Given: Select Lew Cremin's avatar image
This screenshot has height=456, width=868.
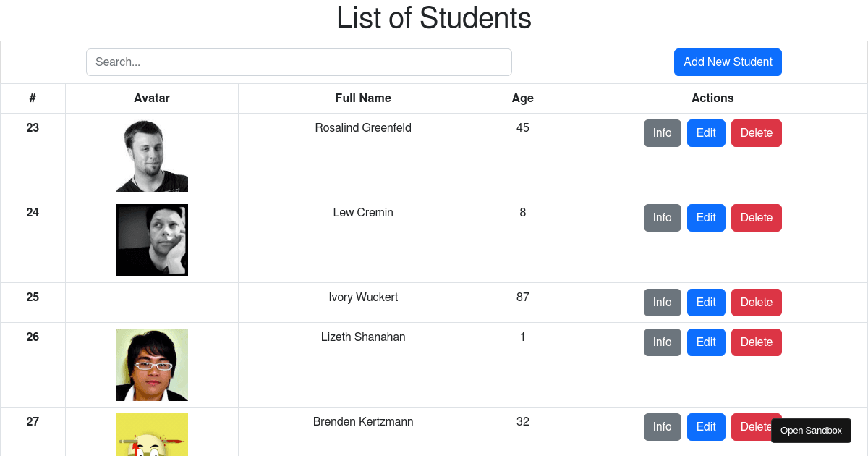Looking at the screenshot, I should (x=152, y=240).
